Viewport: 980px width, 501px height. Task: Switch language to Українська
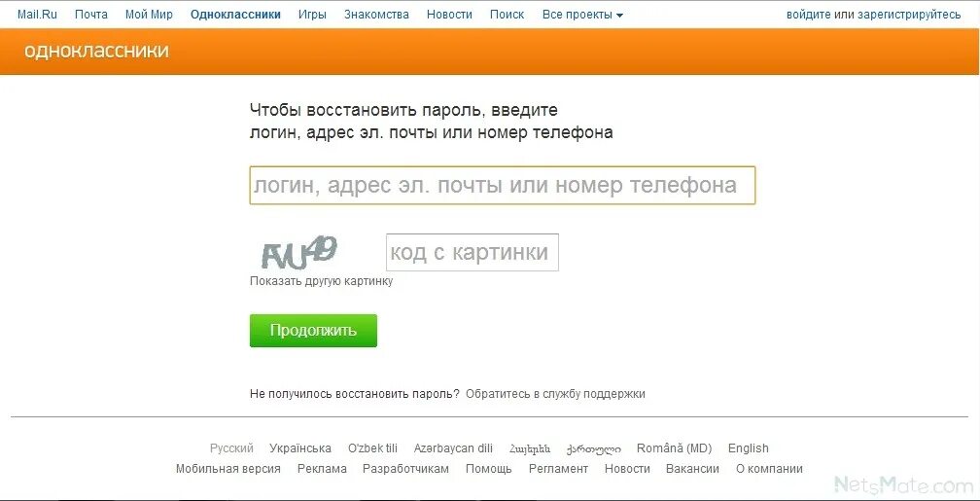point(300,448)
